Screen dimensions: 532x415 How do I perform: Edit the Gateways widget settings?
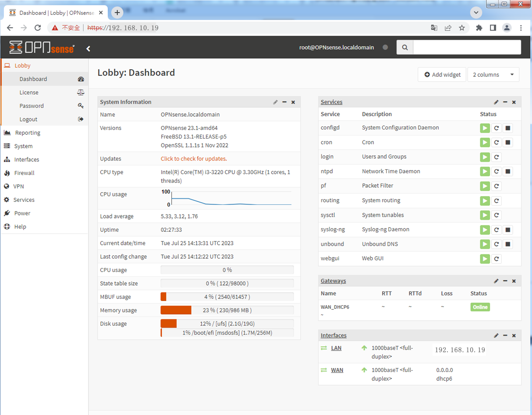(x=496, y=281)
